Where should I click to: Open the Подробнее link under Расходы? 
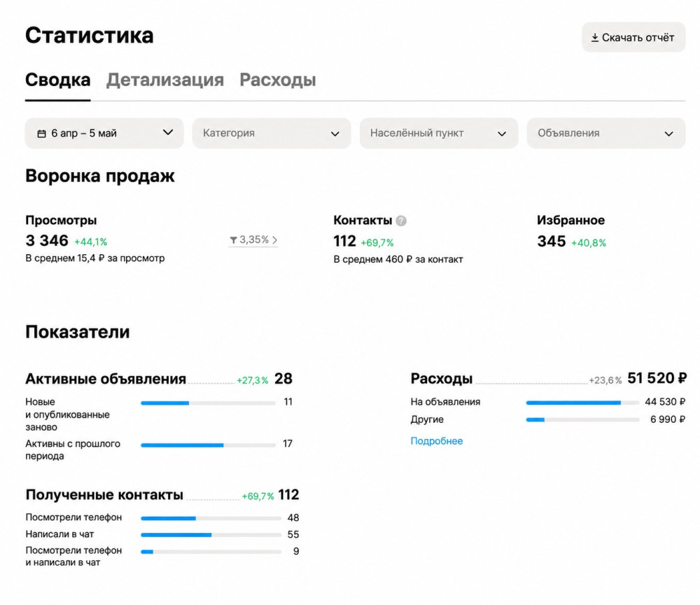coord(436,441)
